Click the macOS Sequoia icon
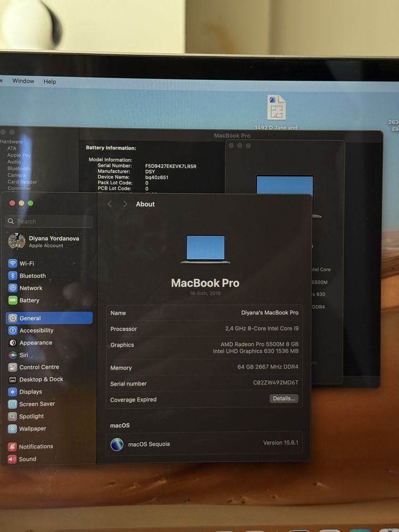Image resolution: width=399 pixels, height=532 pixels. coord(117,444)
